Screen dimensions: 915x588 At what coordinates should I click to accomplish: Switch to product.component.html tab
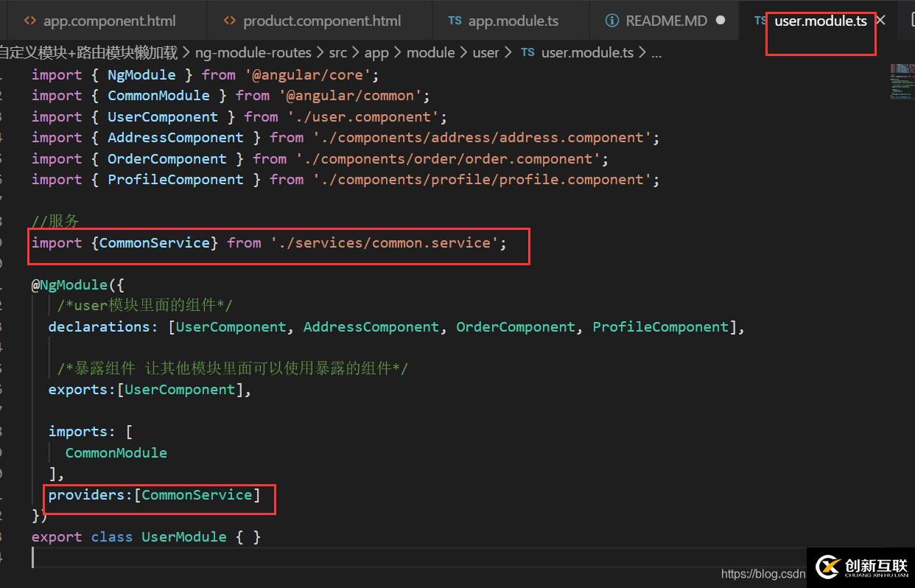312,21
